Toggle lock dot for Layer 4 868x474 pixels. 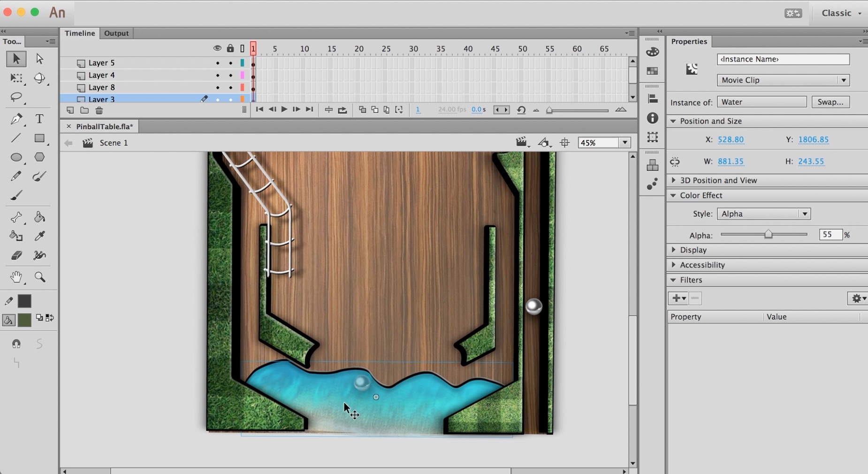(x=230, y=75)
